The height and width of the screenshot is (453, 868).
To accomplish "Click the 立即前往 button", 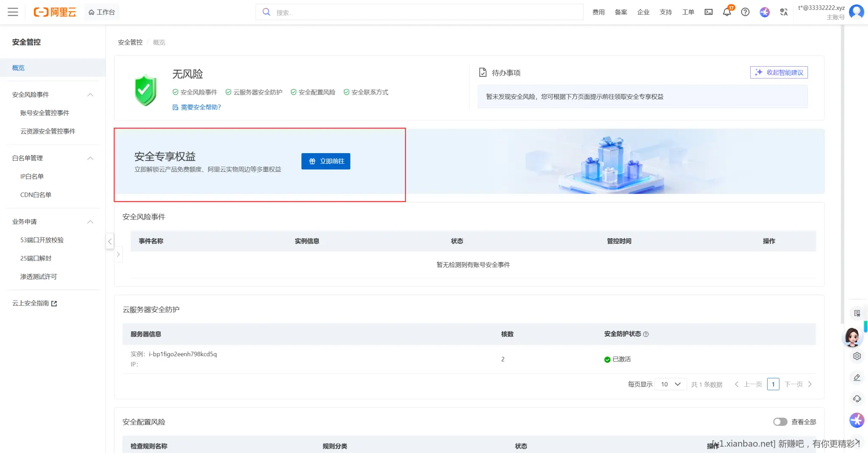I will tap(325, 161).
